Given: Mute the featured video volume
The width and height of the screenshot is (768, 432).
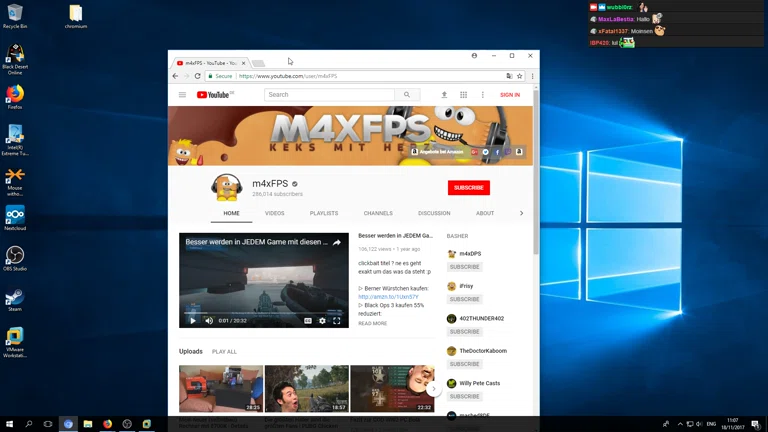Looking at the screenshot, I should 209,321.
